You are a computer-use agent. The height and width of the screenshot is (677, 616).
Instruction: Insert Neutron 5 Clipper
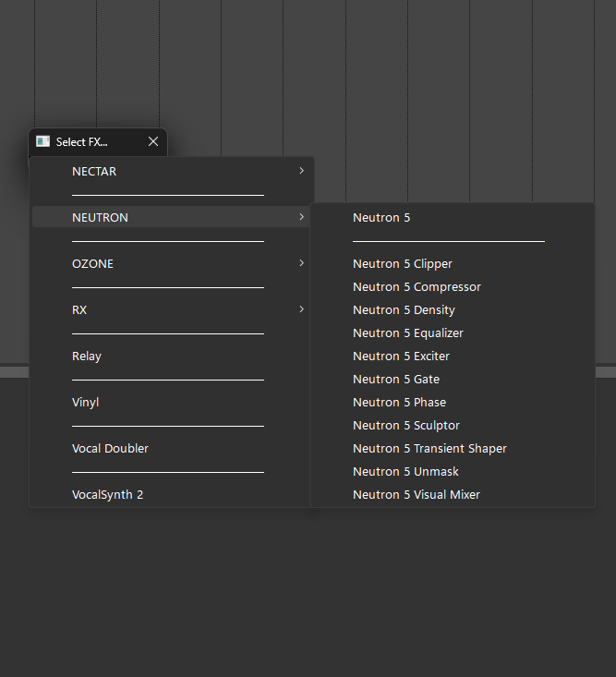tap(402, 263)
